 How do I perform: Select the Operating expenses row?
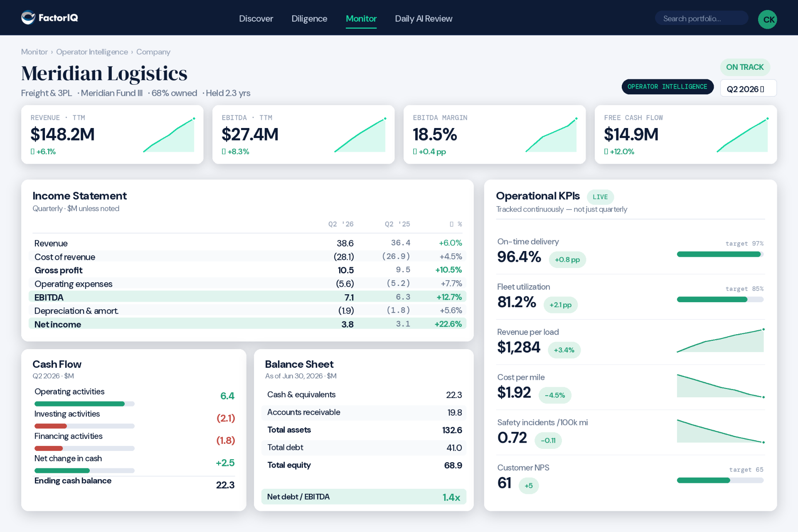(x=248, y=284)
